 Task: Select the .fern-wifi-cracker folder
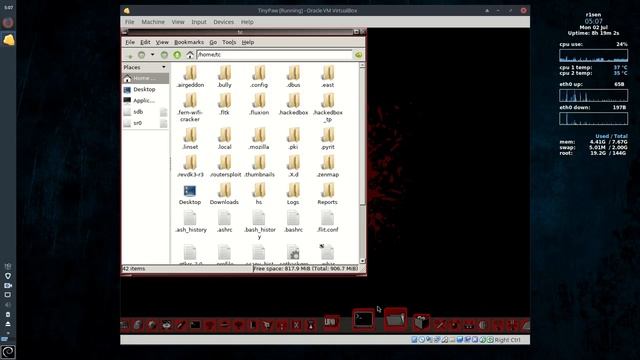[x=190, y=107]
